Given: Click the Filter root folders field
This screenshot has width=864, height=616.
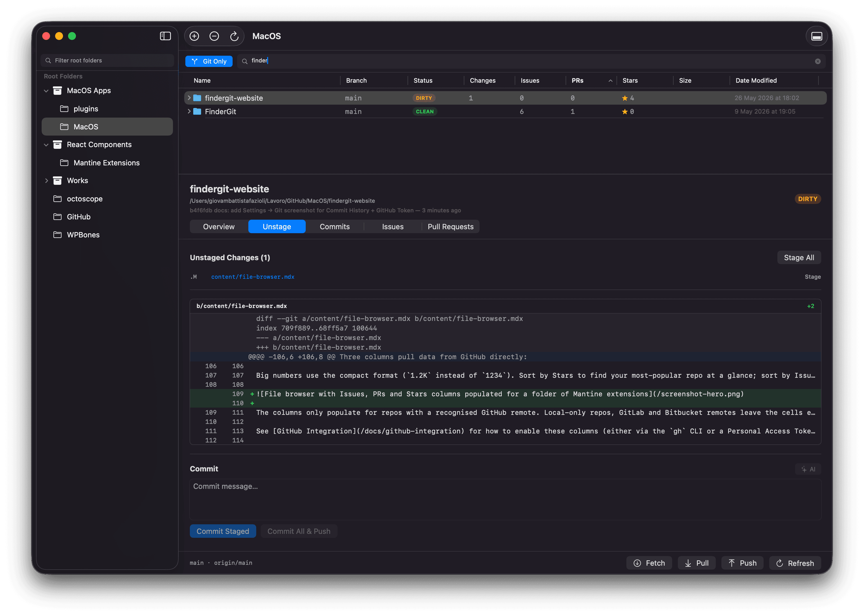Looking at the screenshot, I should click(x=107, y=60).
